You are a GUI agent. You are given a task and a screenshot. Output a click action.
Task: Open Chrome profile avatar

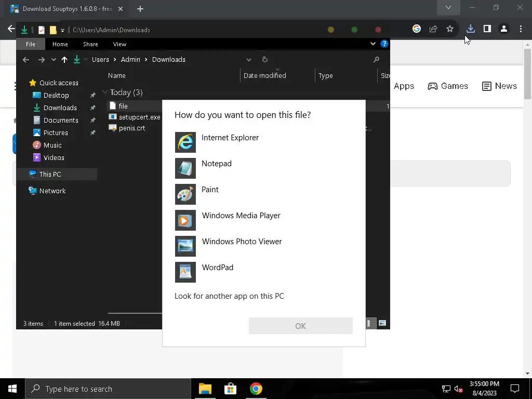pyautogui.click(x=504, y=29)
